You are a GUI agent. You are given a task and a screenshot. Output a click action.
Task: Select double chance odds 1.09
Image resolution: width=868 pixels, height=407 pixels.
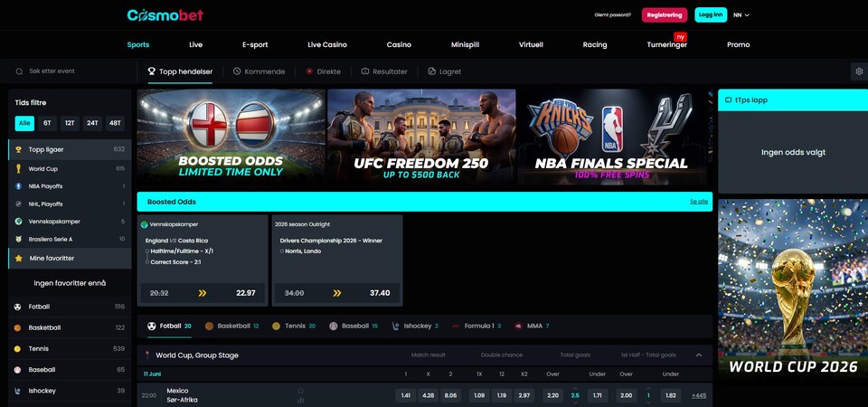point(479,395)
